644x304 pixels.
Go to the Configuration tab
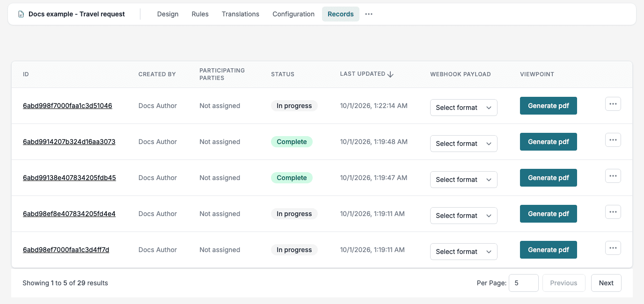pyautogui.click(x=293, y=14)
